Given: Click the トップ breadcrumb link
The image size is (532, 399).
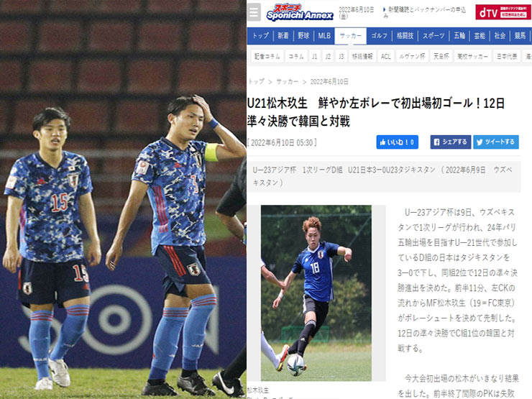Looking at the screenshot, I should (x=256, y=81).
